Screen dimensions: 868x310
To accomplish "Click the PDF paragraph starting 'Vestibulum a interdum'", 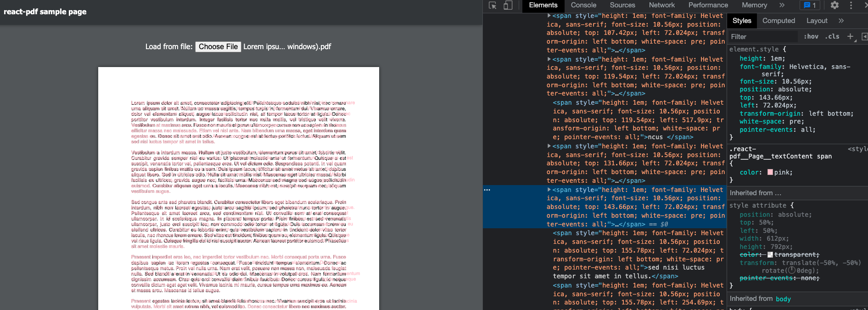I will pos(239,172).
